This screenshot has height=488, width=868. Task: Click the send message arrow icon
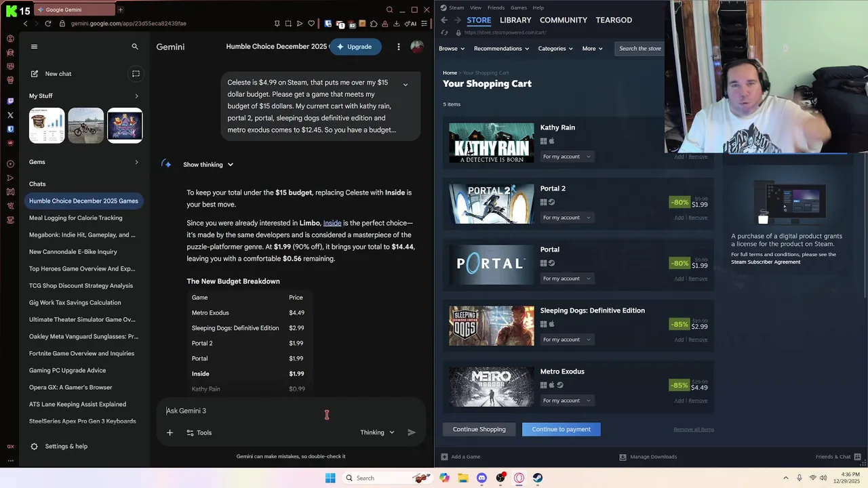click(x=412, y=432)
